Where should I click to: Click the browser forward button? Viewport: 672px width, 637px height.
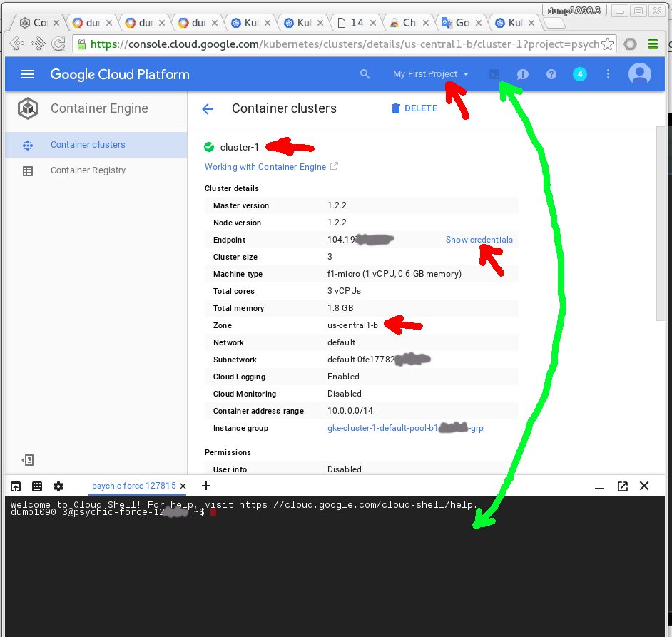coord(38,44)
